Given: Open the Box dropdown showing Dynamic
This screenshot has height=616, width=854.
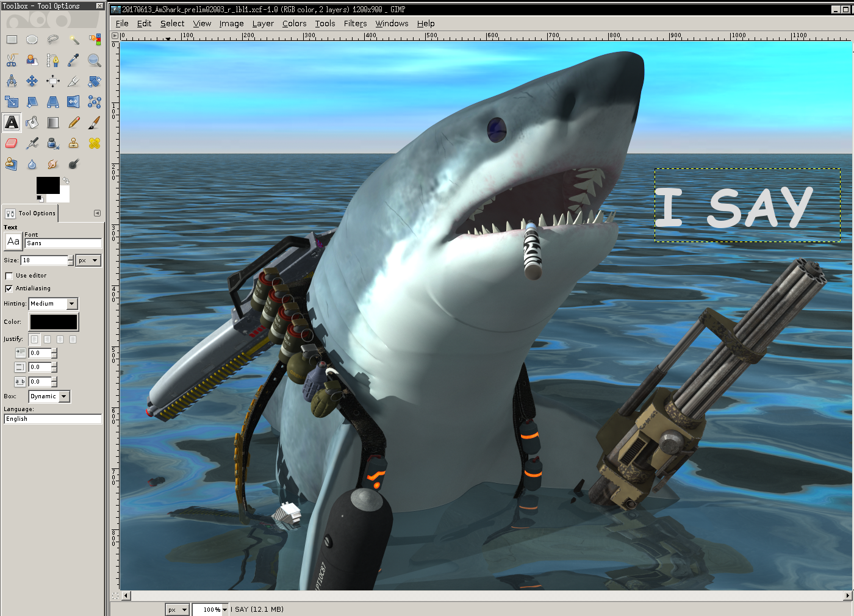Looking at the screenshot, I should tap(49, 396).
